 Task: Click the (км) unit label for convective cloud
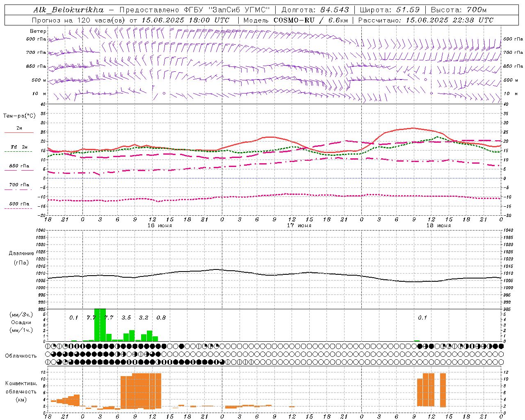21,399
